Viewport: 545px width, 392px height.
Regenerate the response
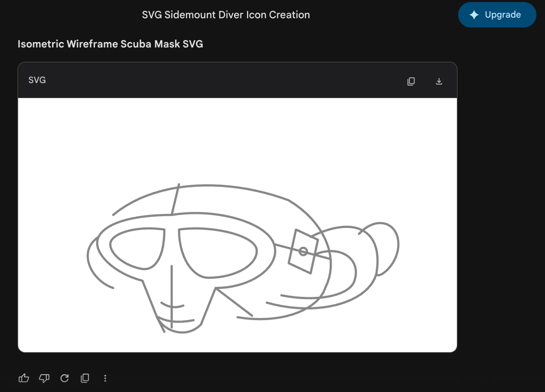point(65,378)
